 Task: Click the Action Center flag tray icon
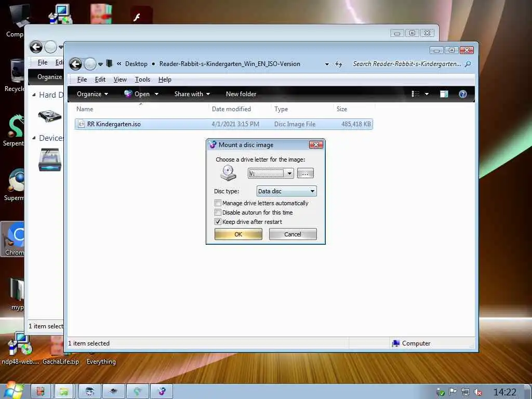point(453,392)
